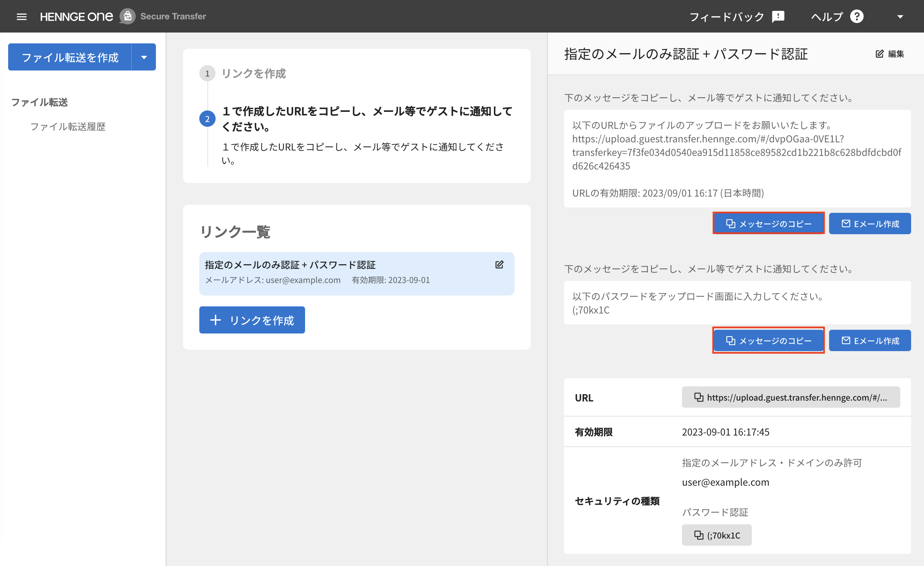The height and width of the screenshot is (566, 924).
Task: Click ヘルプ text in header
Action: [x=827, y=17]
